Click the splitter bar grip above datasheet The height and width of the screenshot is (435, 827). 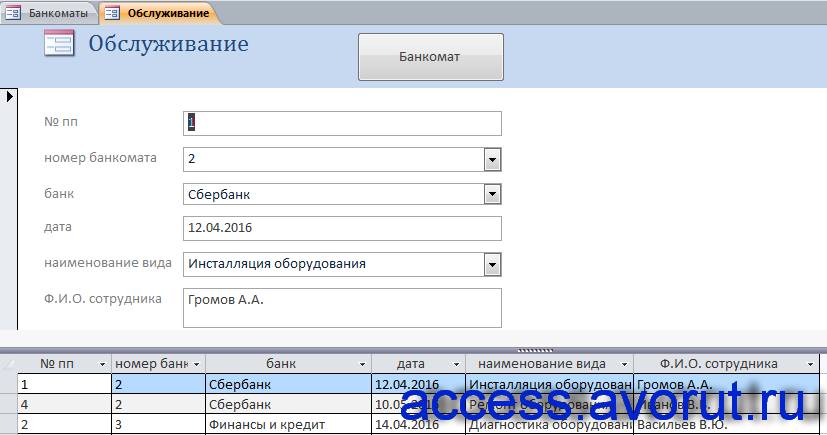(x=535, y=350)
